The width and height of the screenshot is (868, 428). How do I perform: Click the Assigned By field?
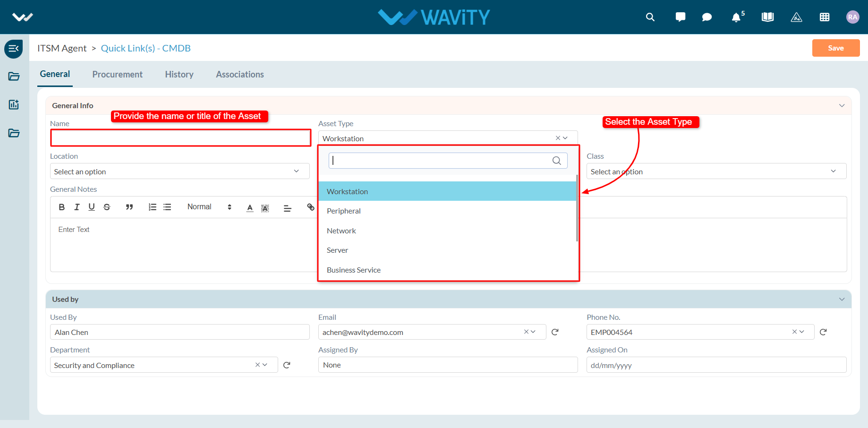click(448, 365)
